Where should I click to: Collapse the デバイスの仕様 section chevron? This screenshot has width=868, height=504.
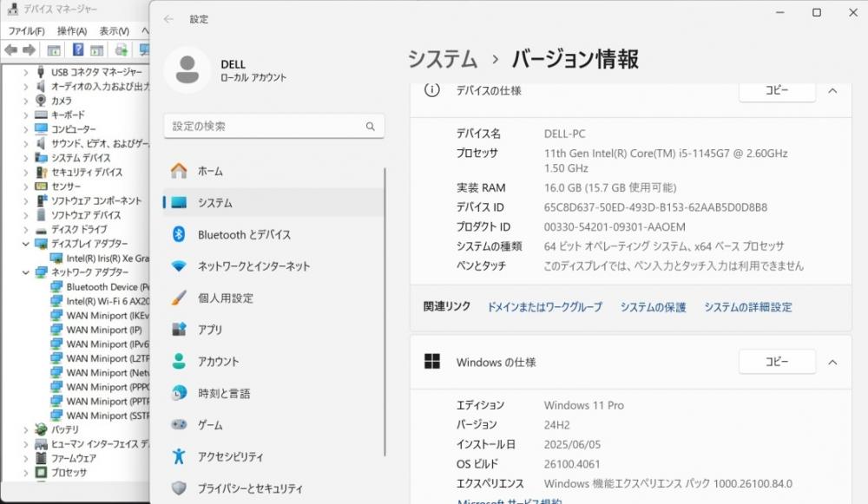coord(832,91)
